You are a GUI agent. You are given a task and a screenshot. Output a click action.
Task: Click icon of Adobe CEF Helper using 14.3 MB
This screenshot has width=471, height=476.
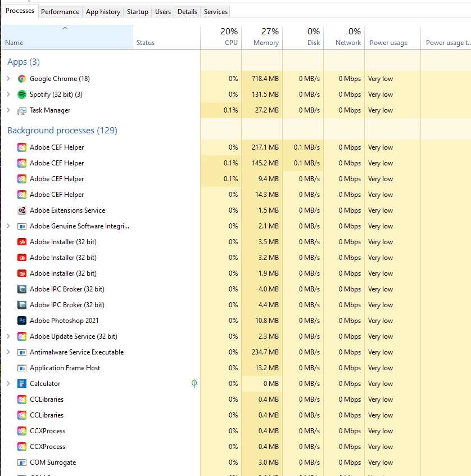coord(22,195)
